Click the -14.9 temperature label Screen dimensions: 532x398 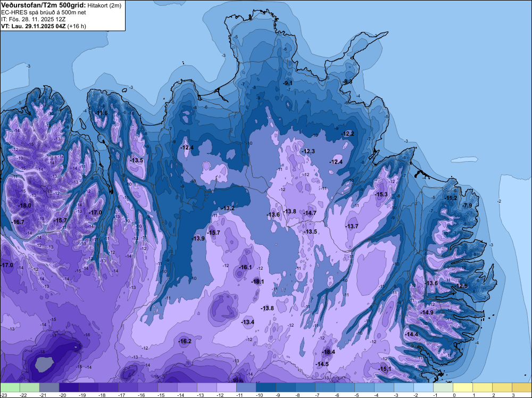427,312
